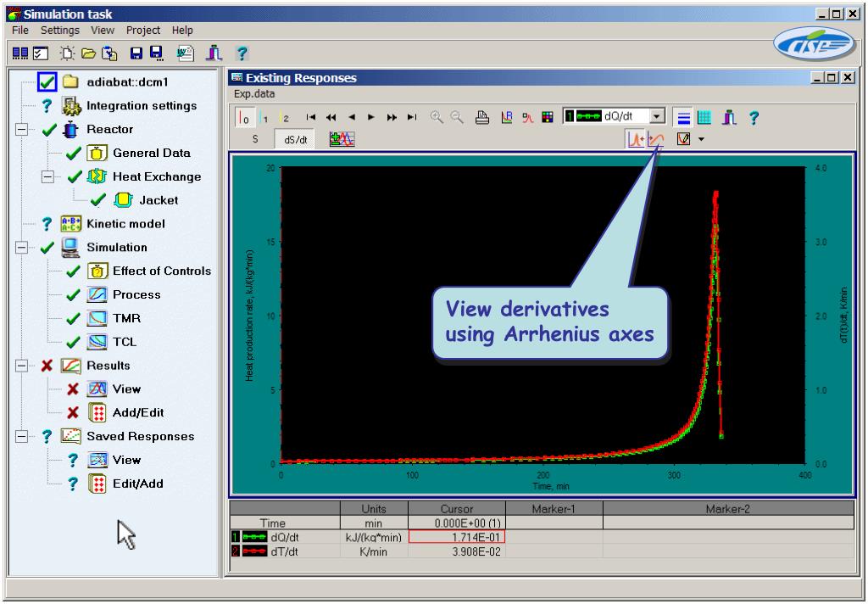The width and height of the screenshot is (868, 604).
Task: Click help question mark in Existing Responses toolbar
Action: click(754, 117)
